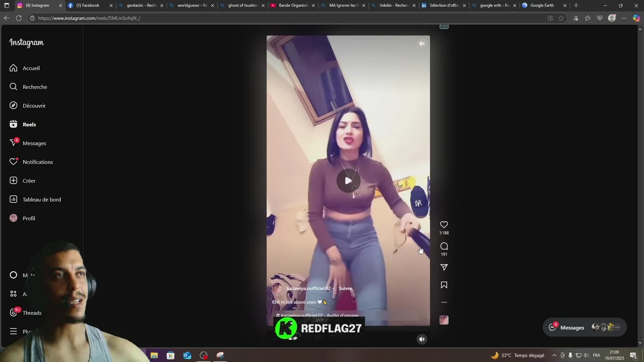
Task: Change FRA keyboard language
Action: pyautogui.click(x=596, y=355)
